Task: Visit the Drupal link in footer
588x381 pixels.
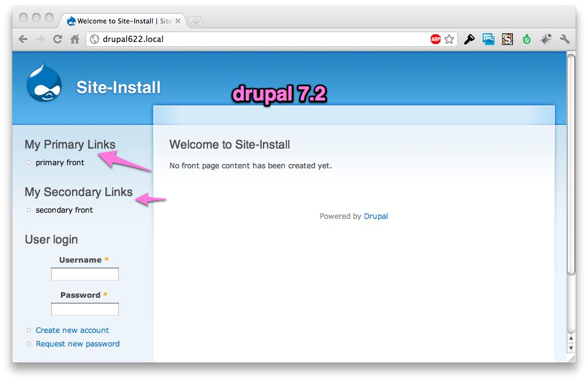Action: (x=376, y=216)
